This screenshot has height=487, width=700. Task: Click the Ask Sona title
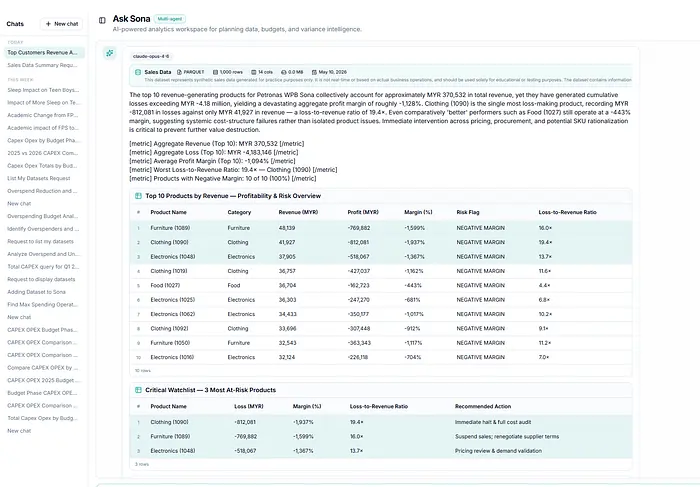[131, 19]
